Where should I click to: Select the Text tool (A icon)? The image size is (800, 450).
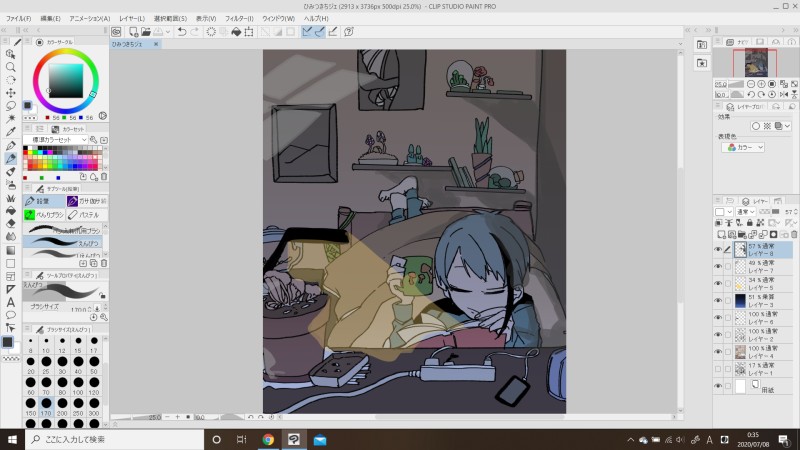10,302
